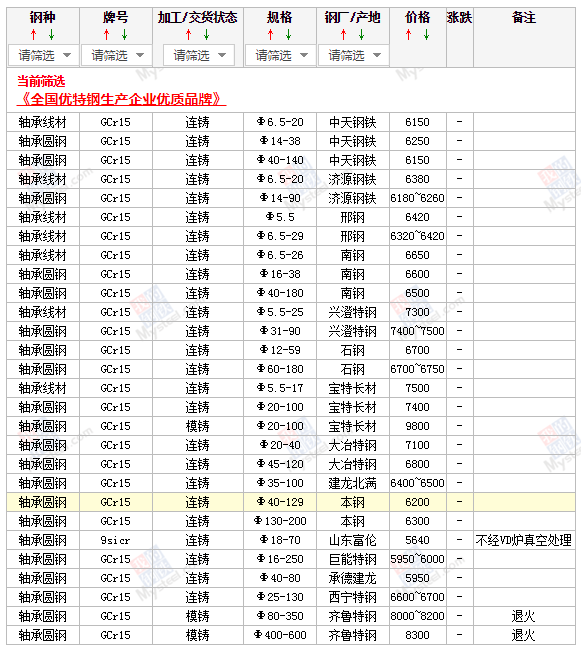Open the 加工/交货状态 filter dropdown

(x=199, y=55)
